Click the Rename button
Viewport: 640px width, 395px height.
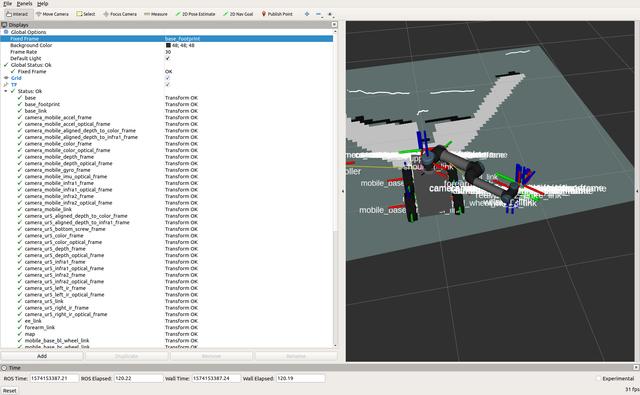(296, 356)
